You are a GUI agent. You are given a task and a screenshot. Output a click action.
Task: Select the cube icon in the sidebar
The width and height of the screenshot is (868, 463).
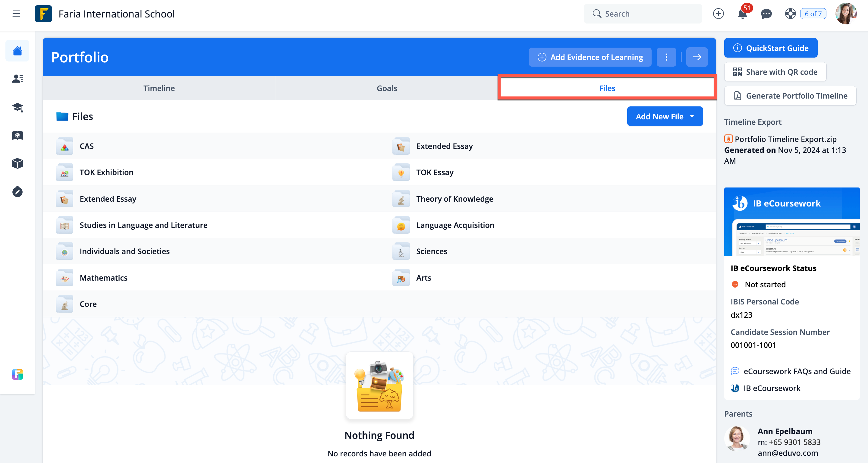point(17,163)
